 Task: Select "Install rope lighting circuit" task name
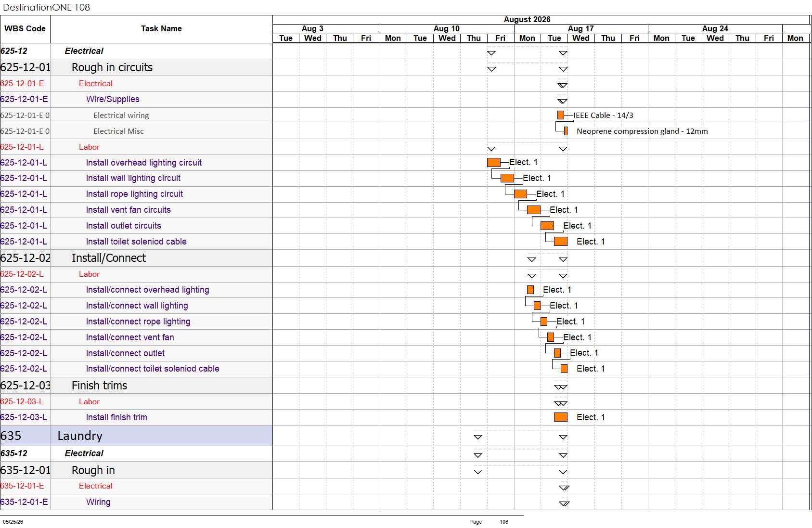point(134,194)
